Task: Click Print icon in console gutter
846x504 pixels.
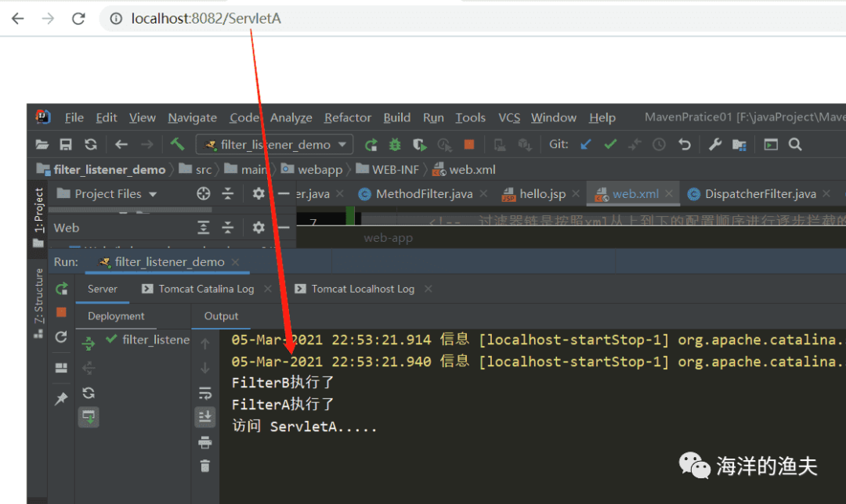Action: [x=205, y=442]
